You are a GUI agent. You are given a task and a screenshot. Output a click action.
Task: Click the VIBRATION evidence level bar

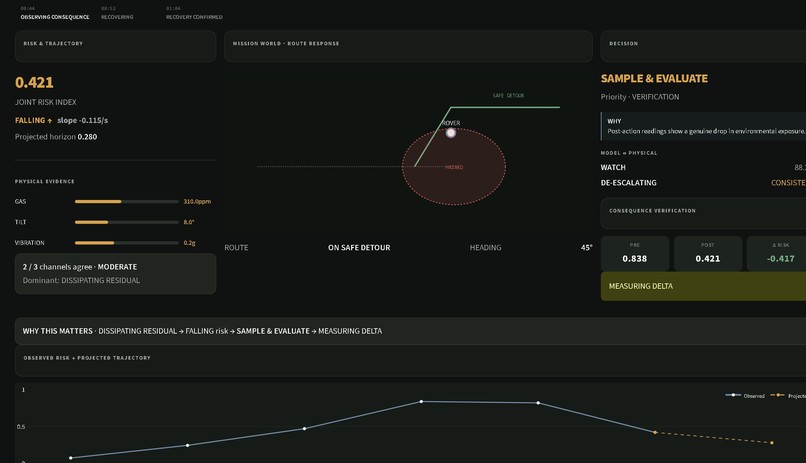(126, 243)
